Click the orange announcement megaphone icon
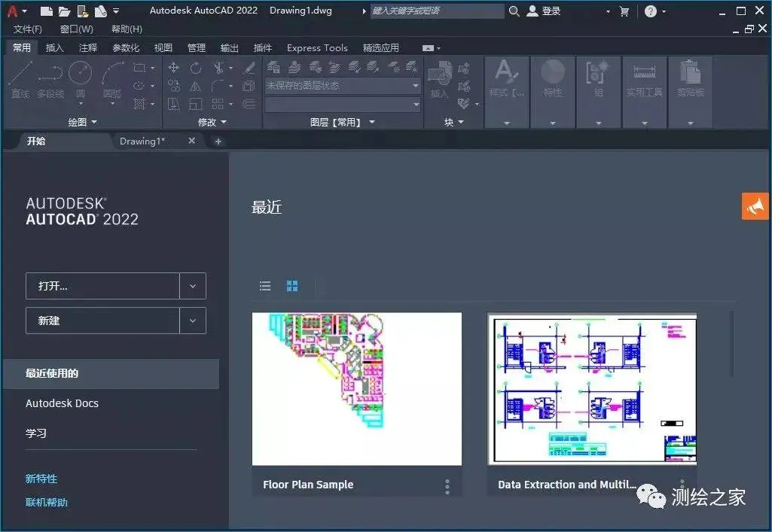Image resolution: width=772 pixels, height=532 pixels. pyautogui.click(x=755, y=206)
